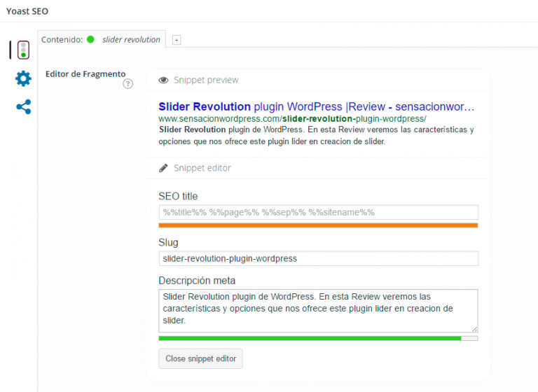Click the SEO title label
538x392 pixels.
(x=178, y=196)
